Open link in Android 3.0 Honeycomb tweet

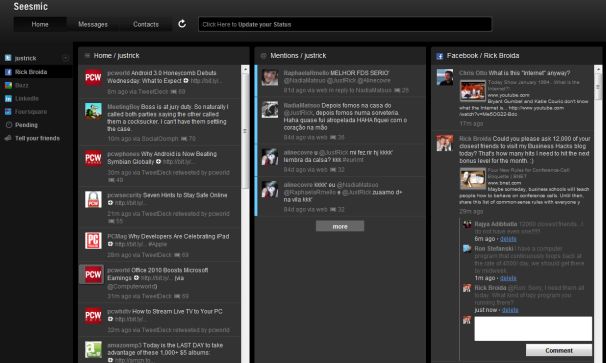click(206, 81)
